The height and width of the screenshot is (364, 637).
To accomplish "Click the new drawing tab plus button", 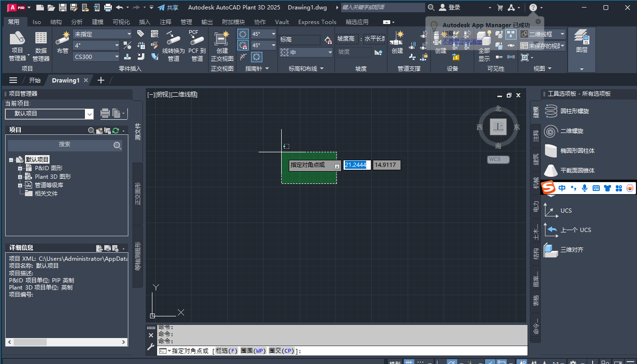I will 101,80.
